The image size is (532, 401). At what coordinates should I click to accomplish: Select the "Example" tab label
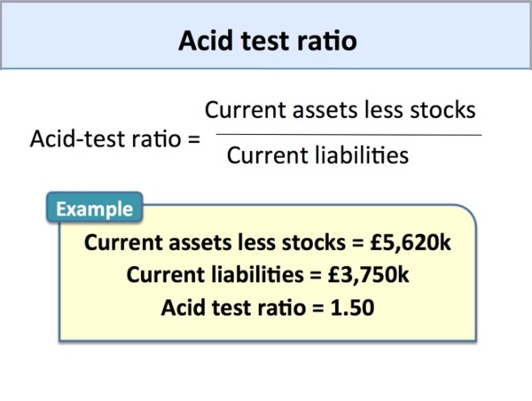click(x=94, y=209)
